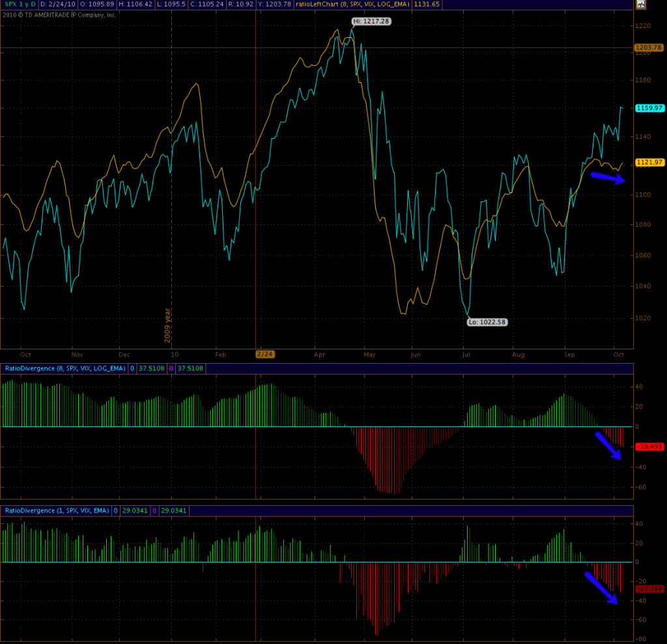Image resolution: width=667 pixels, height=644 pixels.
Task: Click the Lo: 1022.58 price bubble
Action: click(x=487, y=321)
